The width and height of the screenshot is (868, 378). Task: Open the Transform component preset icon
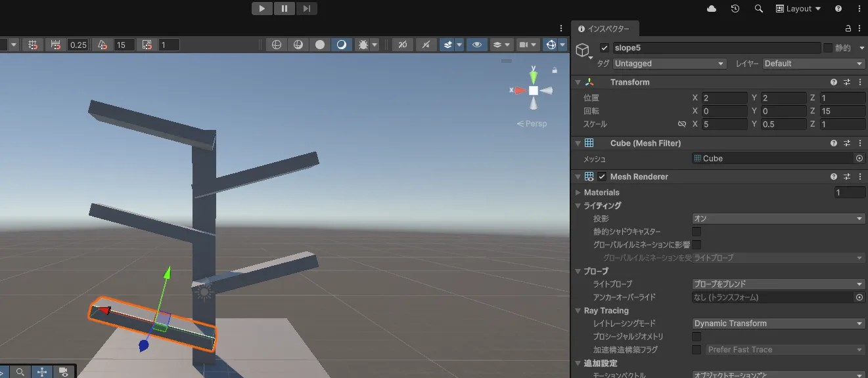tap(847, 82)
